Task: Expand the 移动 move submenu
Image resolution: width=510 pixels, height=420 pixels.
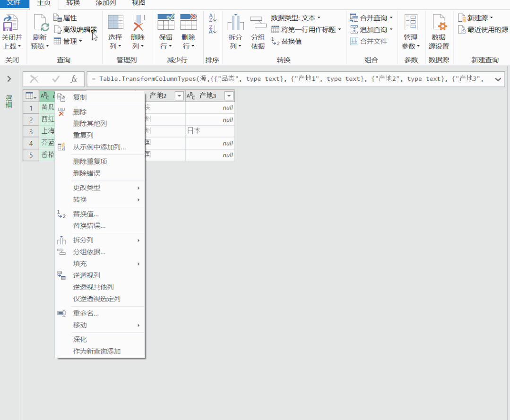Action: pos(100,325)
